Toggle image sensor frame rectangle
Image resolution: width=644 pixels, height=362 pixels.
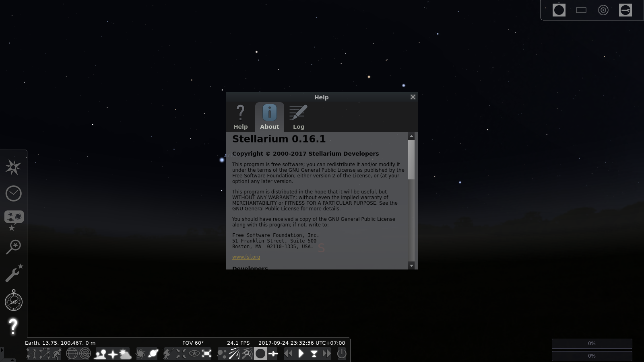pos(581,10)
